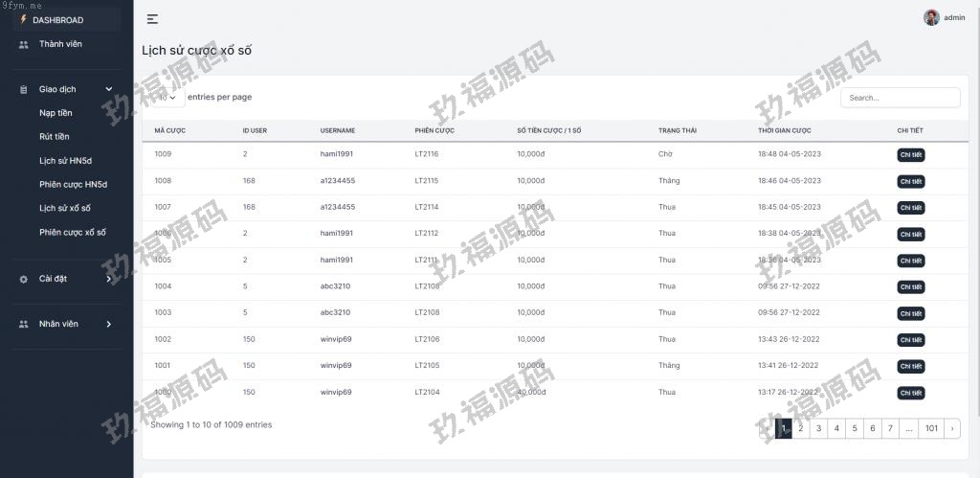Click the Nhân viên people icon
Image resolution: width=980 pixels, height=478 pixels.
pyautogui.click(x=24, y=325)
